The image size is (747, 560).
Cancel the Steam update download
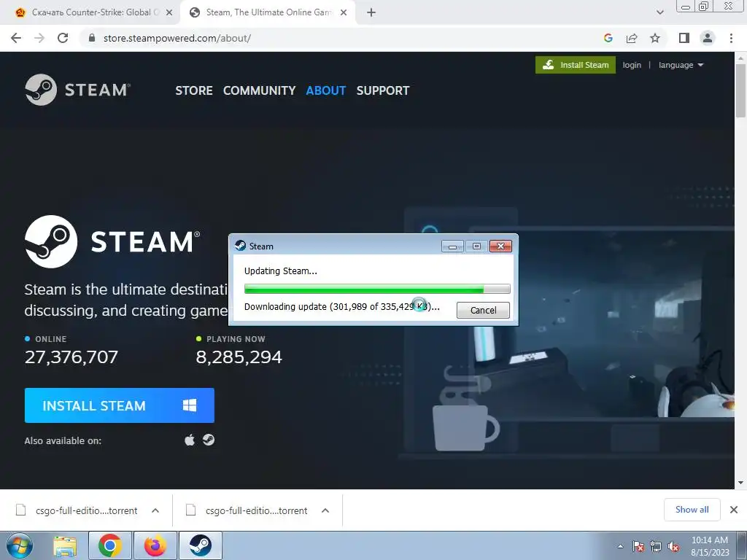pyautogui.click(x=483, y=310)
